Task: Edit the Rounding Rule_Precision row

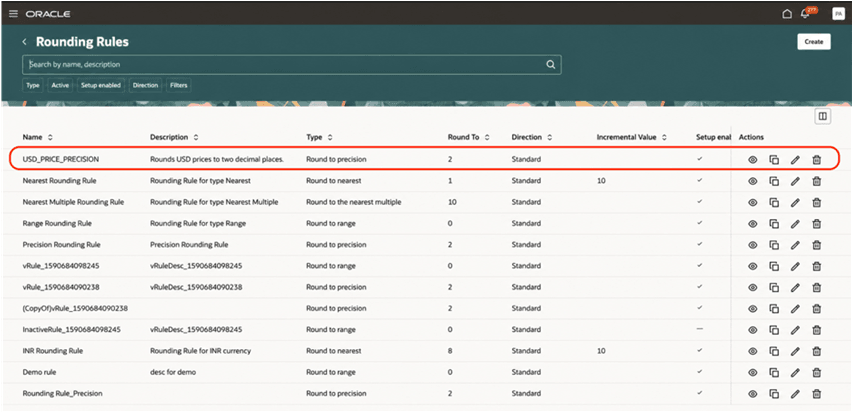Action: [x=795, y=393]
